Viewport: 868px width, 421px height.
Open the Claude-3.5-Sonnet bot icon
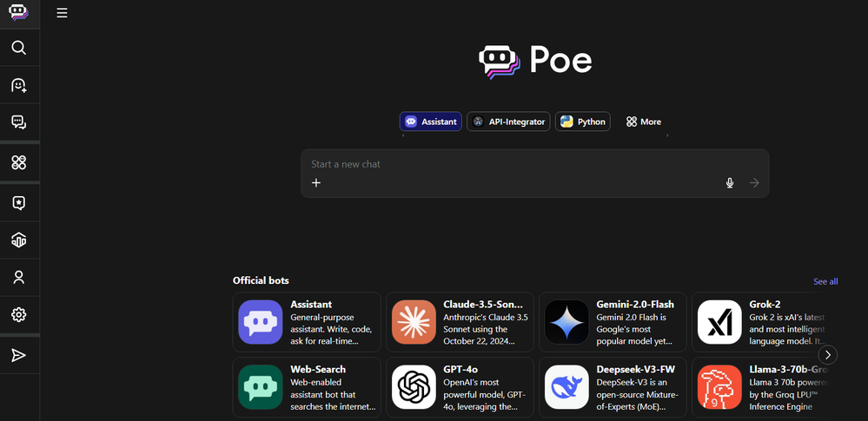point(414,322)
